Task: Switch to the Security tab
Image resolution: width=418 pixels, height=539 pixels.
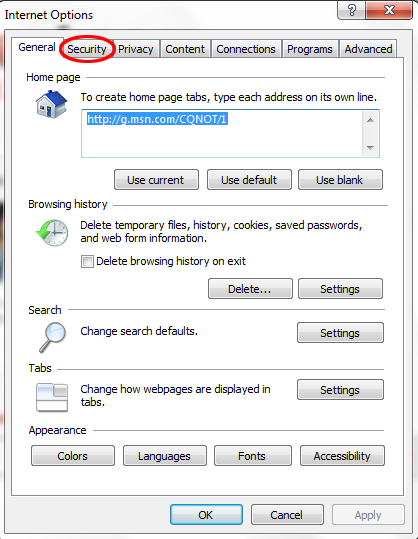Action: click(x=87, y=49)
